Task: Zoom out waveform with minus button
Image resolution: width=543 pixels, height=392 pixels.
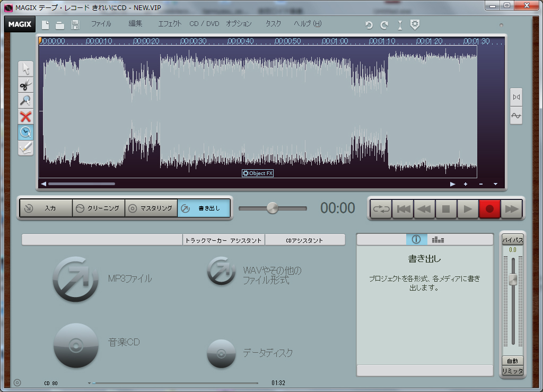Action: point(480,184)
